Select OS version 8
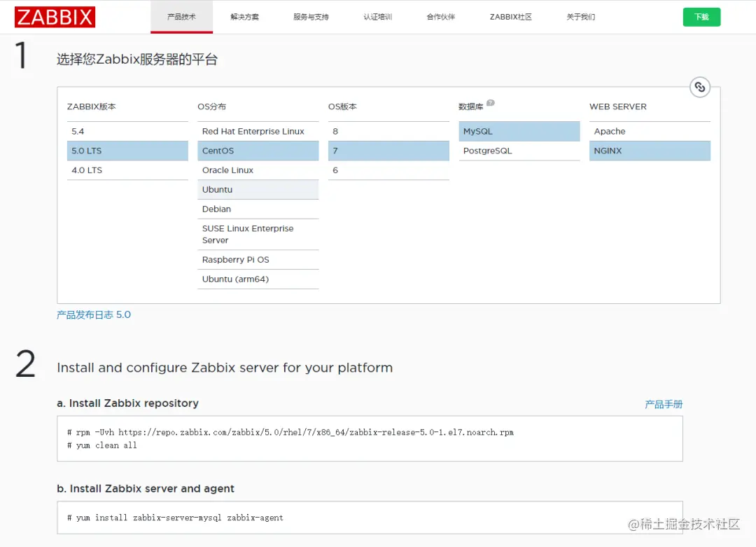The image size is (756, 547). (388, 131)
